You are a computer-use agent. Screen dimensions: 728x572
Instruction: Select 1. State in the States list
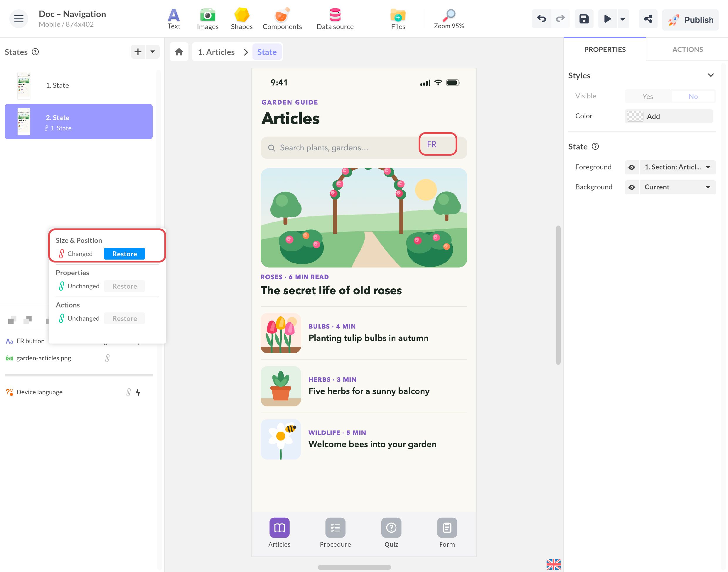click(79, 85)
